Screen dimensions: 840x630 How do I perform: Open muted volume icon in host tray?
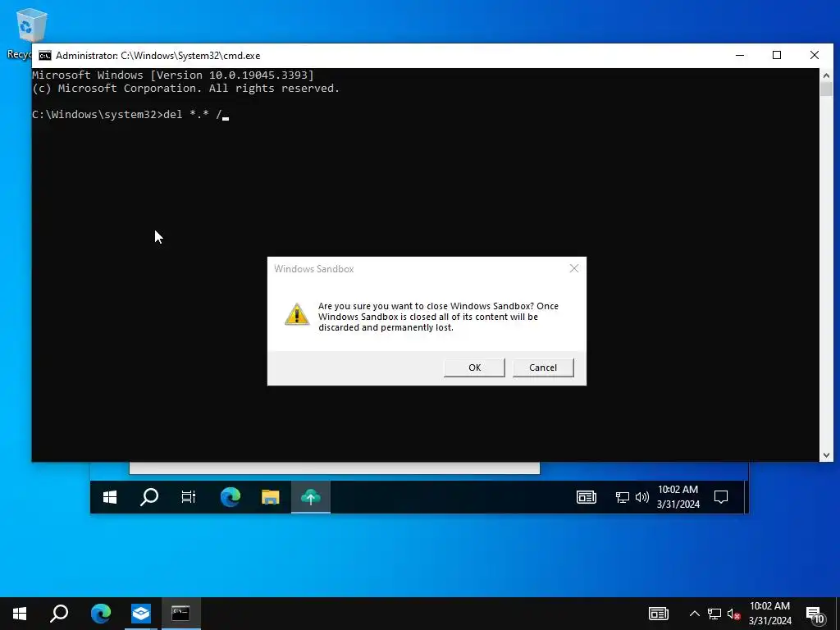pyautogui.click(x=733, y=614)
